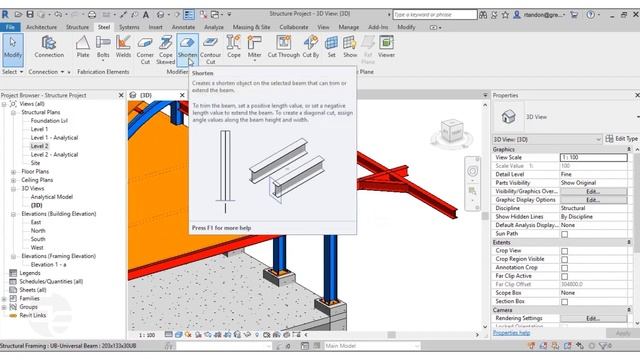The height and width of the screenshot is (360, 640).
Task: Expand the Groups tree node
Action: point(4,307)
